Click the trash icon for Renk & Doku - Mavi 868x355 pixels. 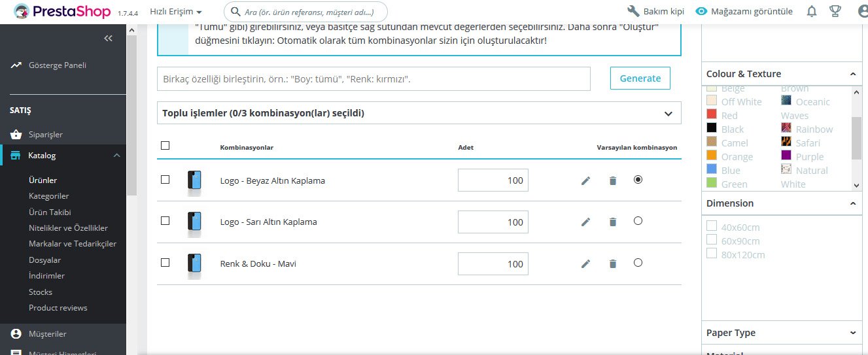click(x=612, y=263)
